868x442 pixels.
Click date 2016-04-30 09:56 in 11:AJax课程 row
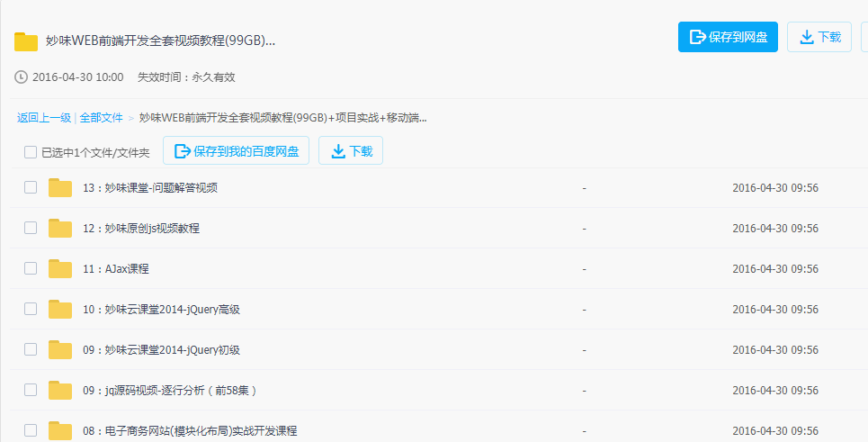pos(775,268)
